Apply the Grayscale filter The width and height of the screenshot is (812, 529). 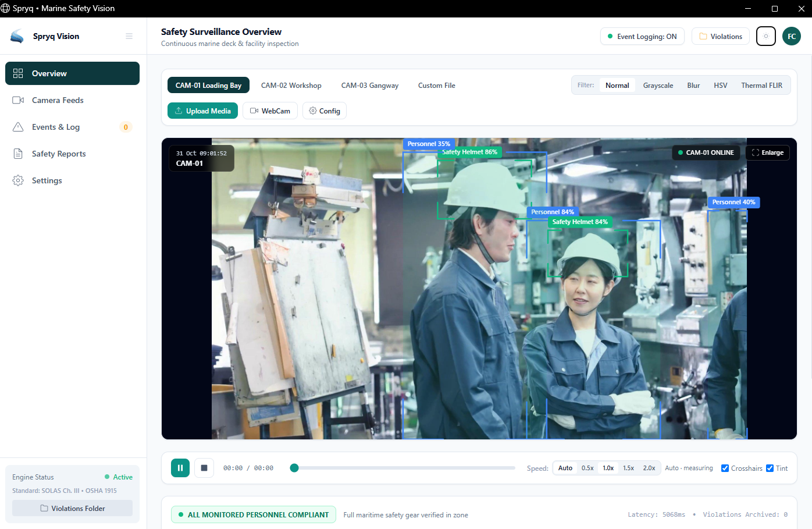[658, 85]
